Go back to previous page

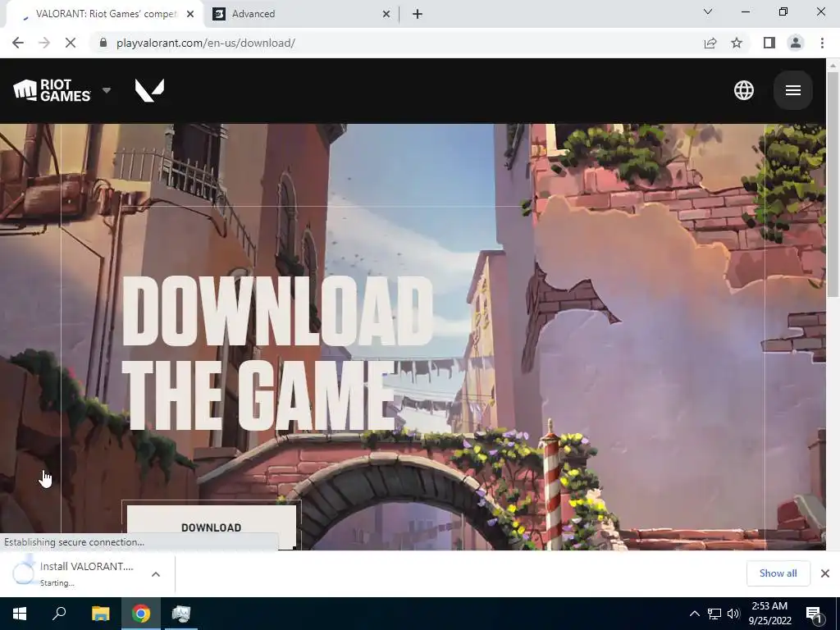coord(18,43)
